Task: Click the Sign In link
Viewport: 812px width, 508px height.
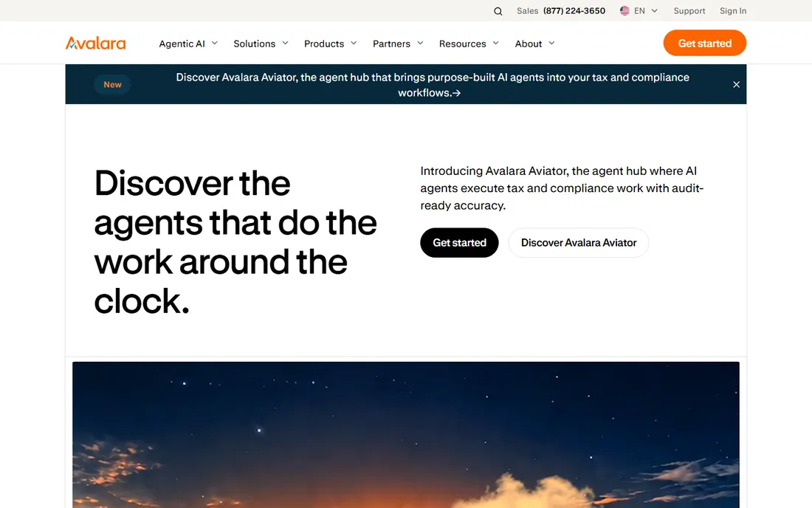Action: [x=733, y=11]
